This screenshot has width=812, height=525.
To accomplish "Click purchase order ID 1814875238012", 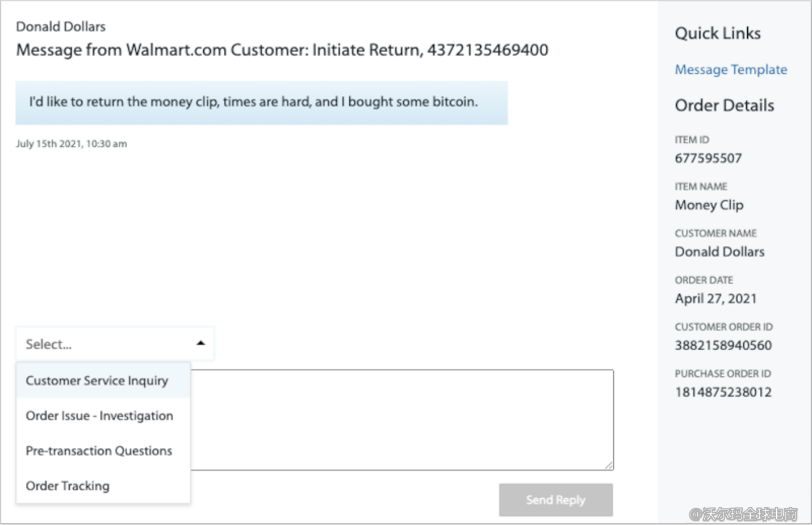I will (x=723, y=392).
